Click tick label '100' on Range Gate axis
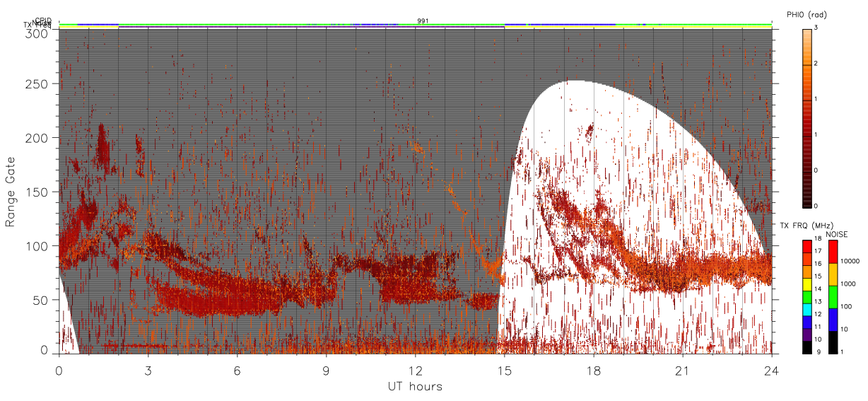Image resolution: width=868 pixels, height=401 pixels. pos(38,245)
